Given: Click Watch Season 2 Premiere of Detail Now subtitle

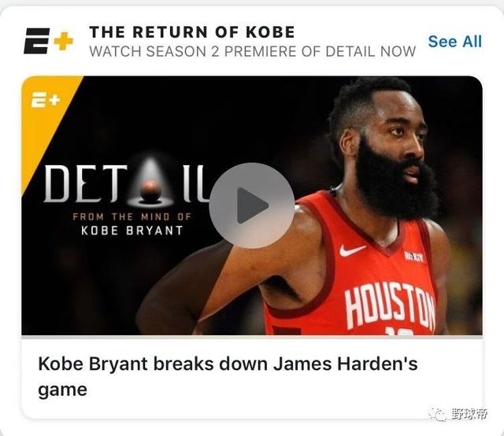Looking at the screenshot, I should click(x=252, y=51).
